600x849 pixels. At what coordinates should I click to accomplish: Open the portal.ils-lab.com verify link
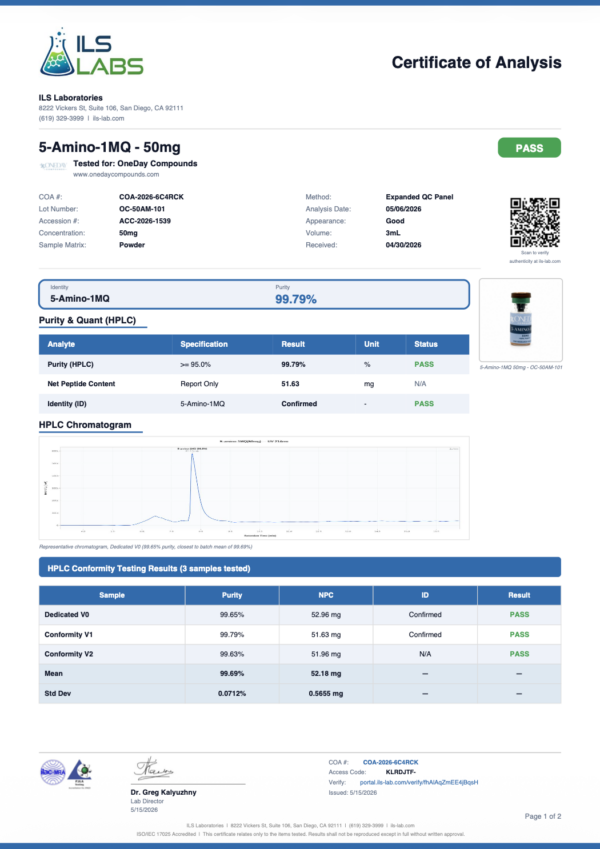[419, 782]
